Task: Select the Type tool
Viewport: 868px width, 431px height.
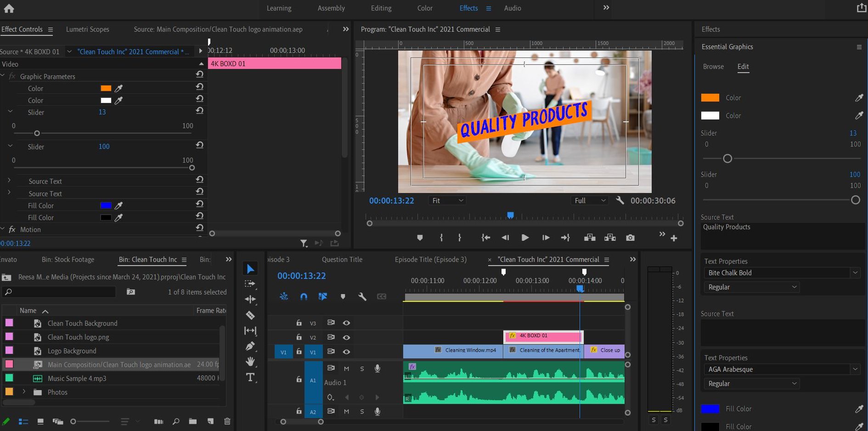Action: tap(250, 377)
